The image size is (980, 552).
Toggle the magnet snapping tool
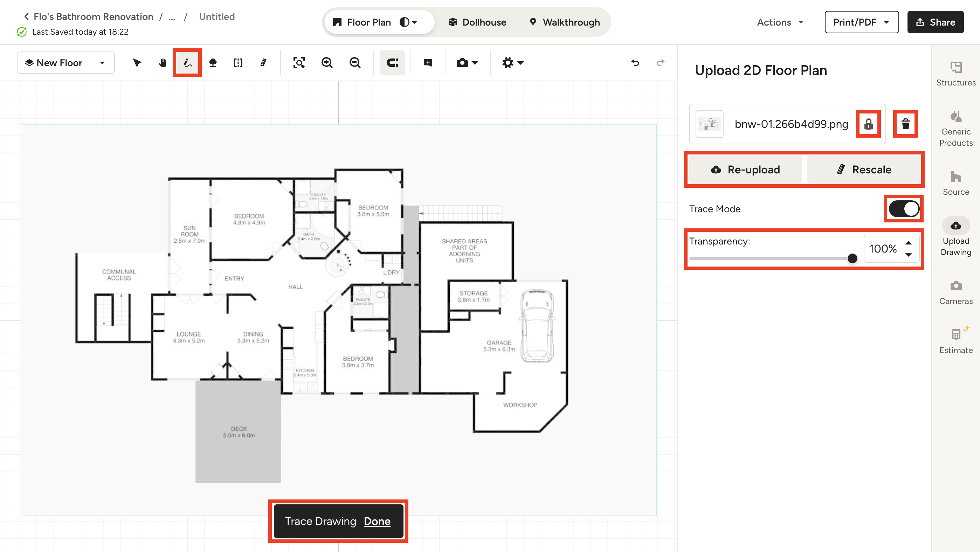(392, 63)
